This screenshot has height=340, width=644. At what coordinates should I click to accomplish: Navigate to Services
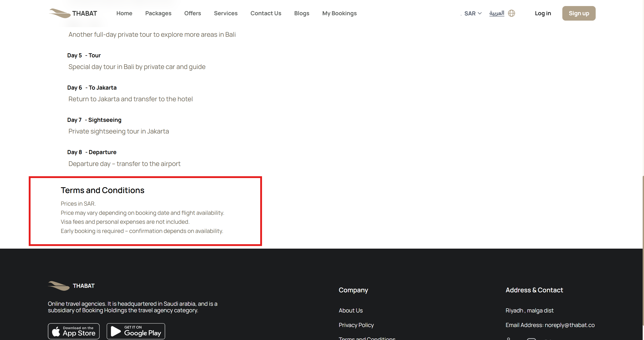pos(226,13)
